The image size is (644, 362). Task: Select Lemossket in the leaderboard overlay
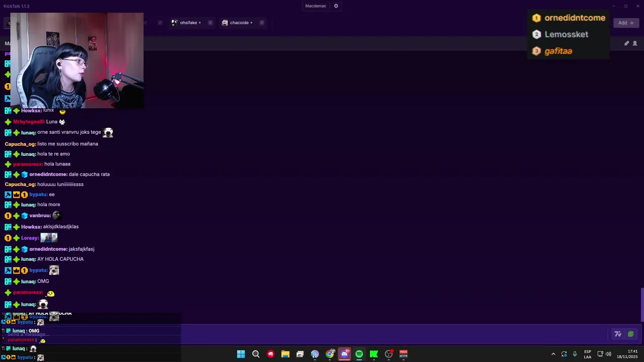pyautogui.click(x=567, y=34)
